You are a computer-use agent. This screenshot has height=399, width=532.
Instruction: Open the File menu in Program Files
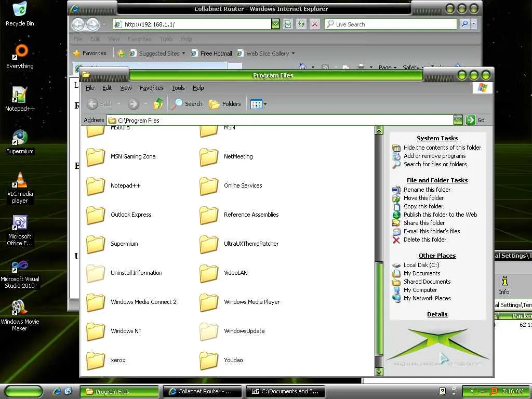[x=90, y=88]
